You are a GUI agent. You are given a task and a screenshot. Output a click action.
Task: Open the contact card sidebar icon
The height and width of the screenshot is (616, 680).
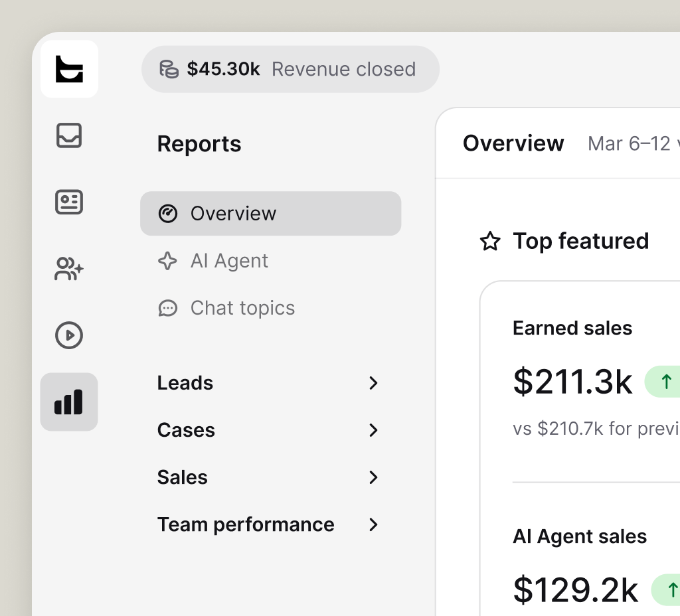point(69,202)
